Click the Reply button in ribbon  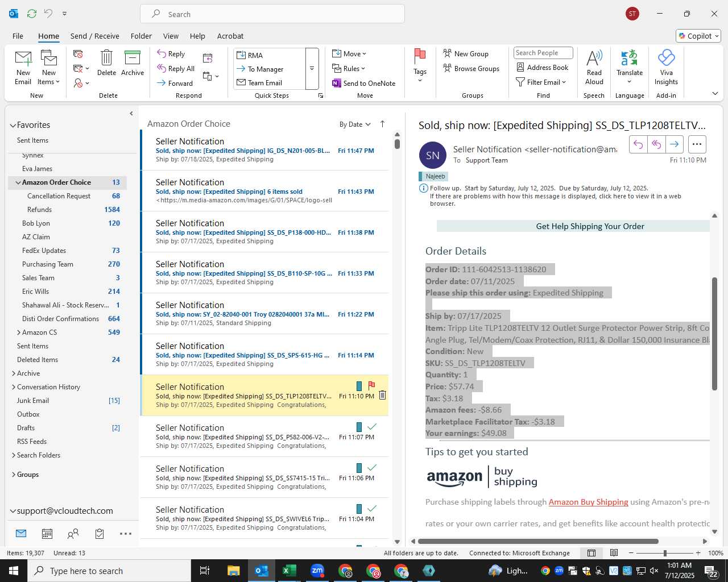pyautogui.click(x=171, y=53)
